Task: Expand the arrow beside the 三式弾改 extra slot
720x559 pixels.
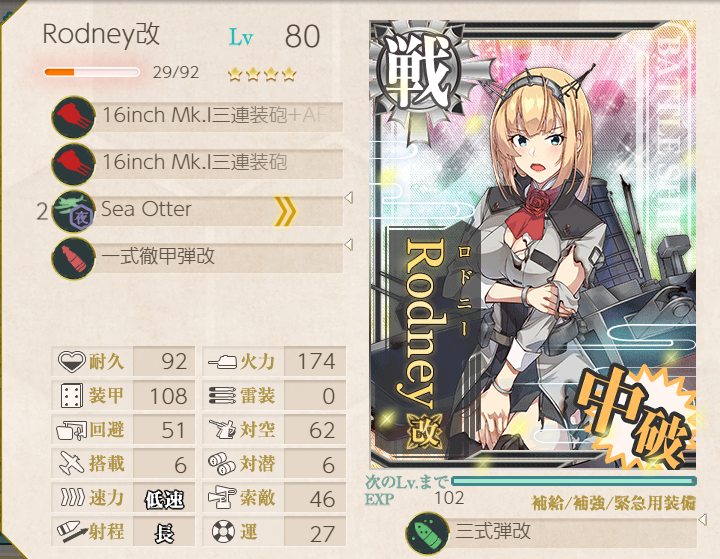Action: point(702,519)
